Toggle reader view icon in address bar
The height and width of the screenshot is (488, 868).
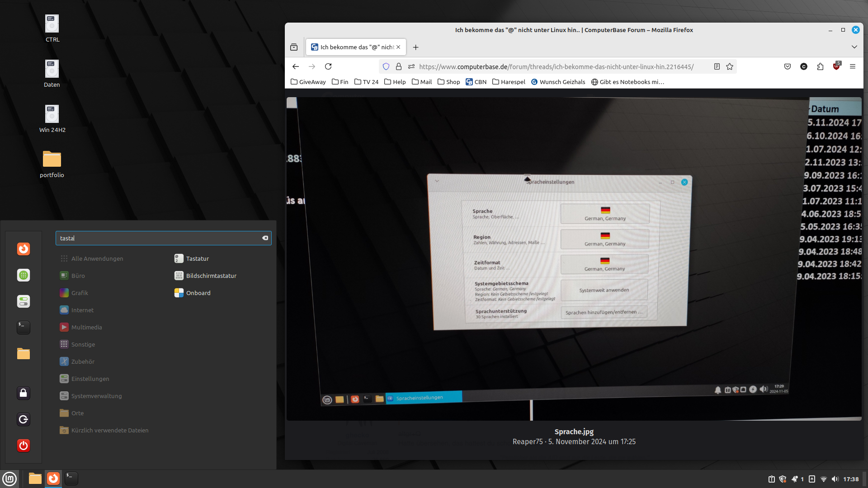[717, 66]
